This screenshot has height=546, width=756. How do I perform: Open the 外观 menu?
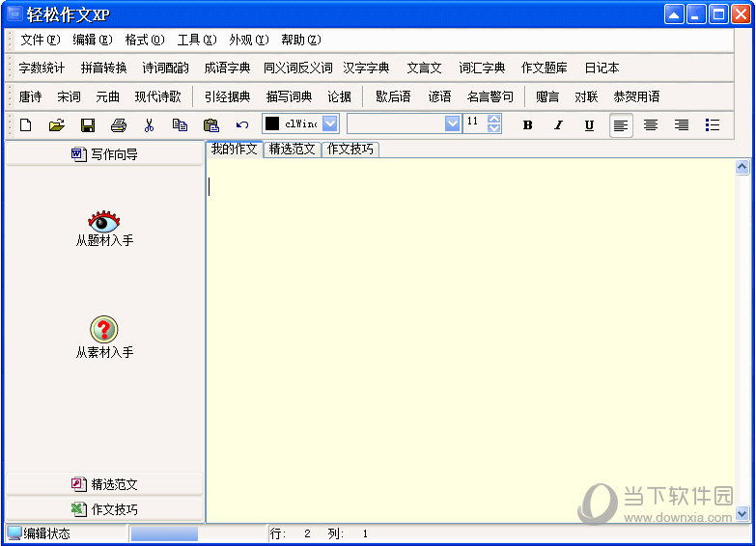point(249,40)
